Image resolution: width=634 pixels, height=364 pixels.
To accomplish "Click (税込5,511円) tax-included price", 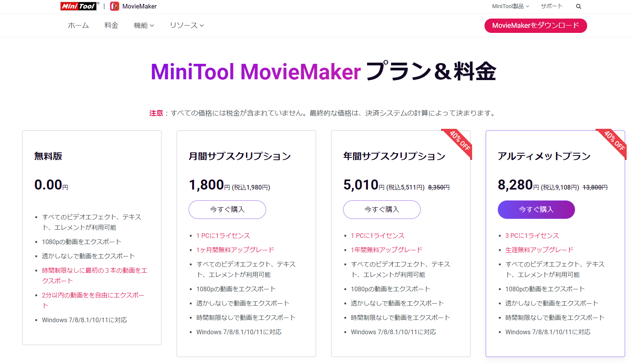I will pyautogui.click(x=405, y=187).
